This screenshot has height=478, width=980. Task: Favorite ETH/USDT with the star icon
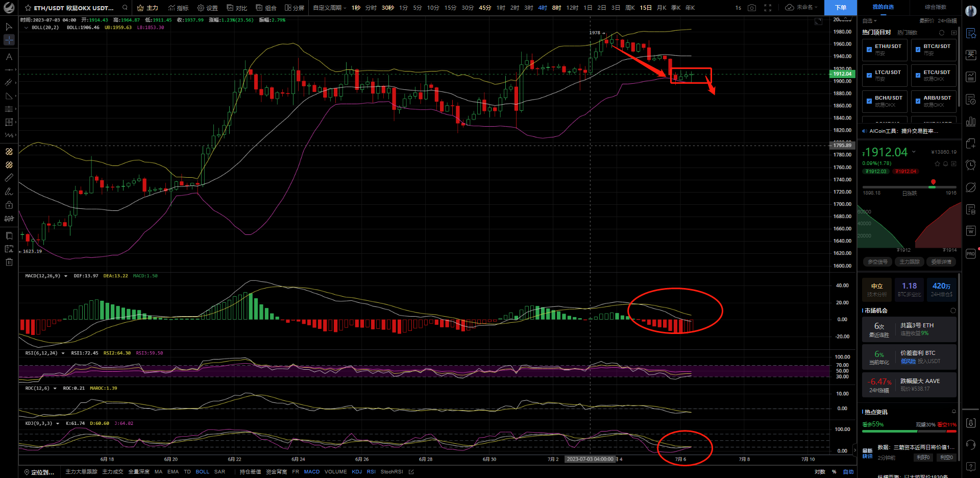(28, 8)
